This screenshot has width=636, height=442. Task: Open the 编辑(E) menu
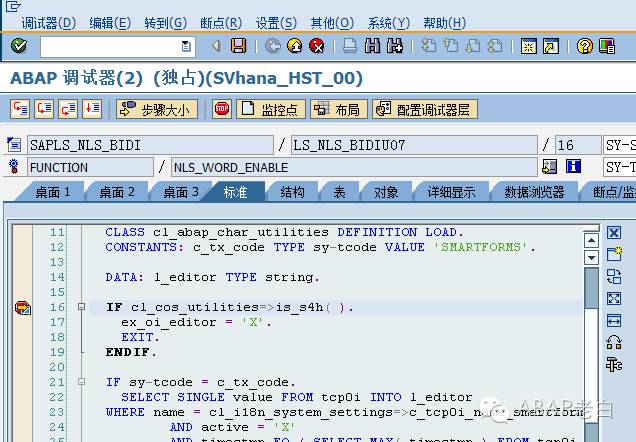[110, 23]
